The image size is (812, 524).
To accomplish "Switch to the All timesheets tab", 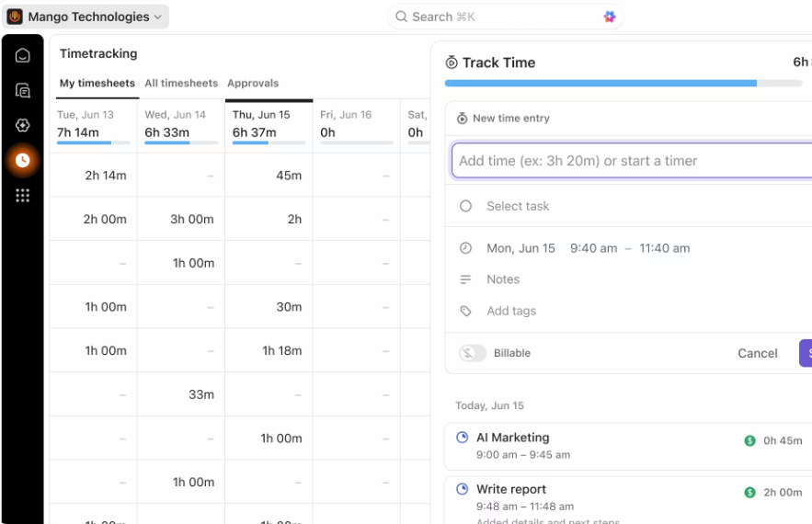I will pos(181,83).
